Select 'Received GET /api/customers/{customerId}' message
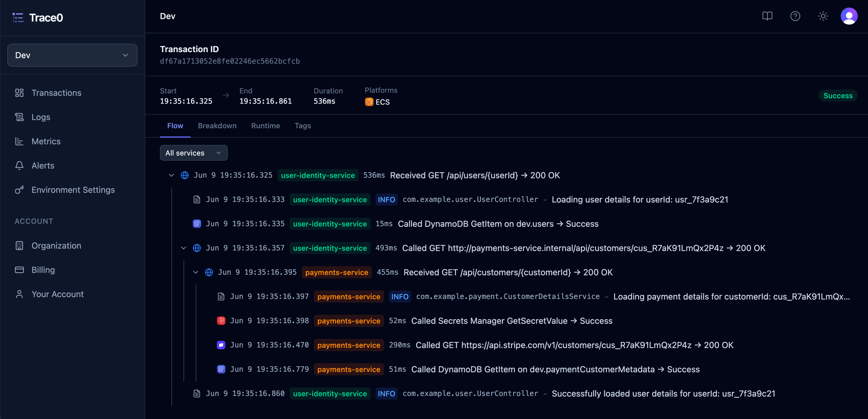Image resolution: width=868 pixels, height=419 pixels. tap(508, 273)
